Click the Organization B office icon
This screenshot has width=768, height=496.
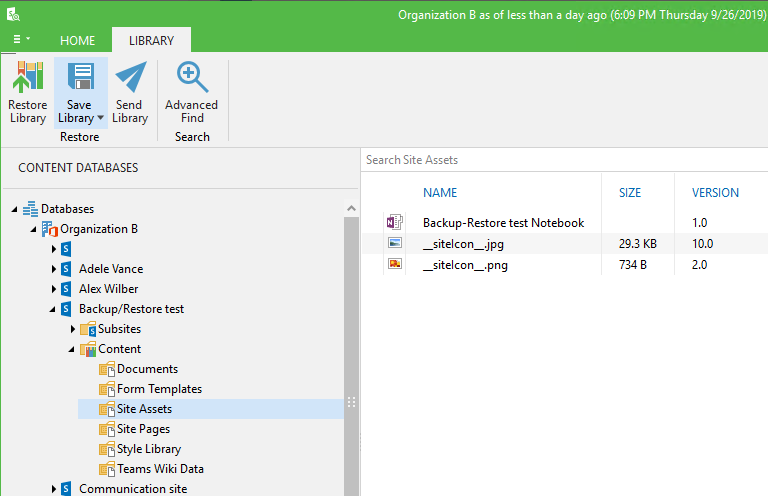(49, 229)
